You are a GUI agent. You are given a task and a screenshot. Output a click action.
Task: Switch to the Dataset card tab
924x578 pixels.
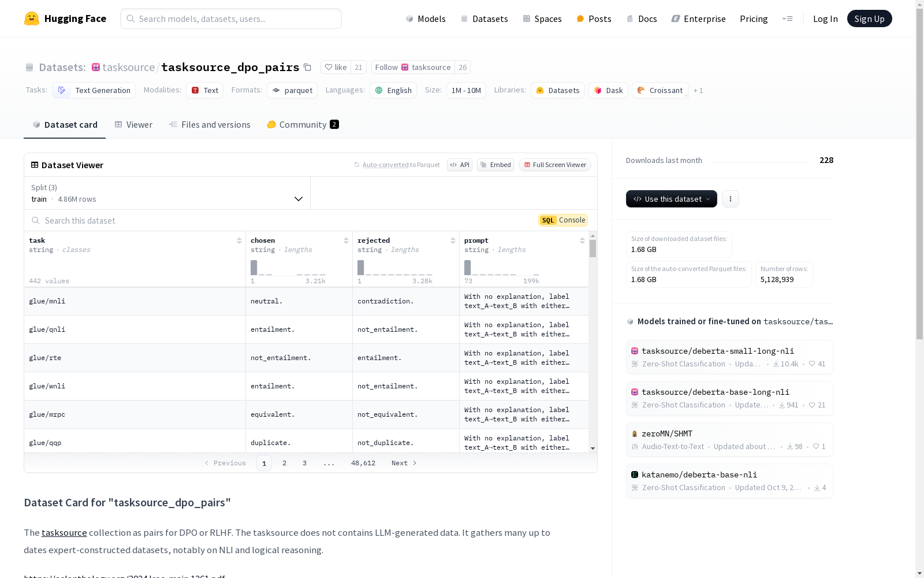point(65,125)
